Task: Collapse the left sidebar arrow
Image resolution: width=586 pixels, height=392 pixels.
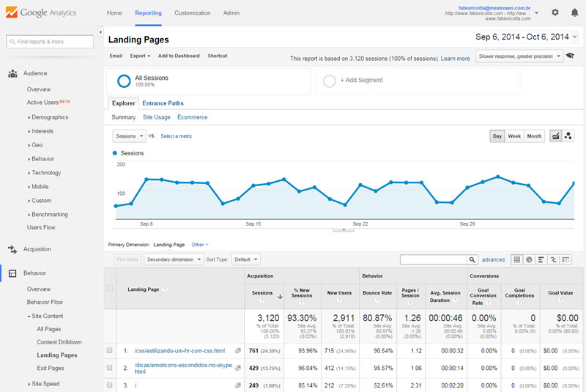Action: [x=100, y=32]
